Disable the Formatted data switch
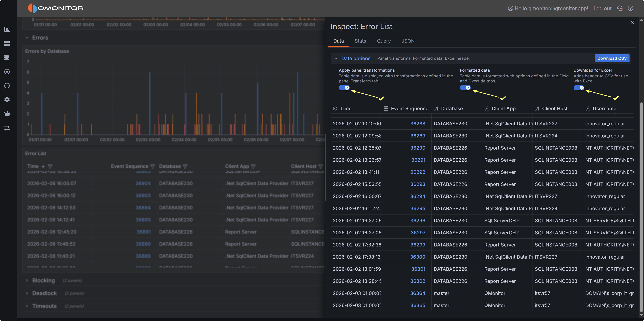The image size is (644, 321). [x=465, y=88]
